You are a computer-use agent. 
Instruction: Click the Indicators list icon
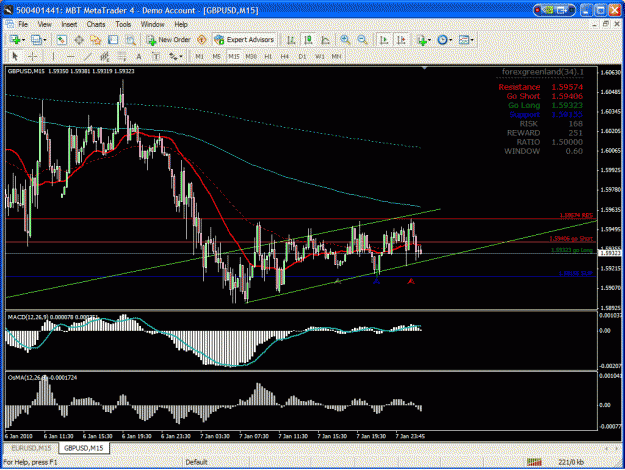(421, 40)
